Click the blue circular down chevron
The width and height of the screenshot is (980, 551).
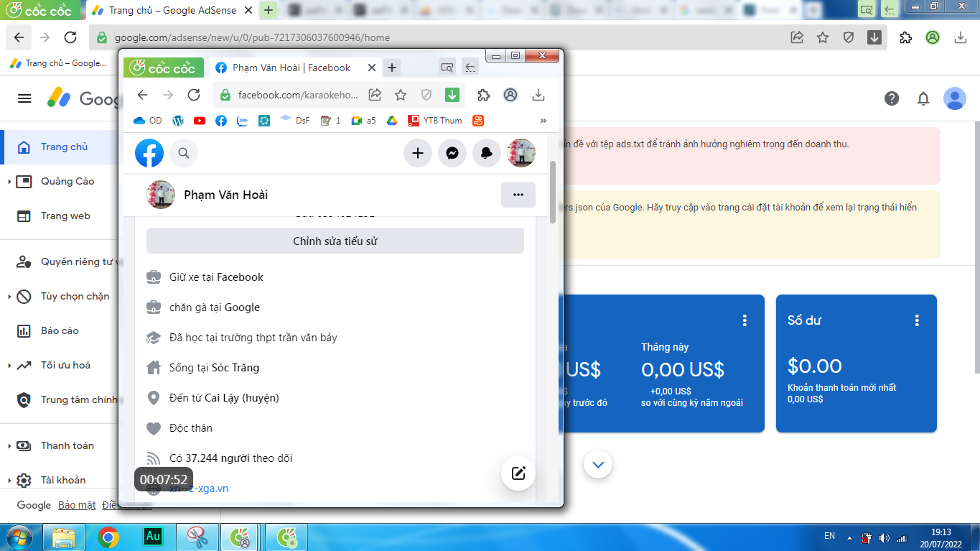(598, 465)
